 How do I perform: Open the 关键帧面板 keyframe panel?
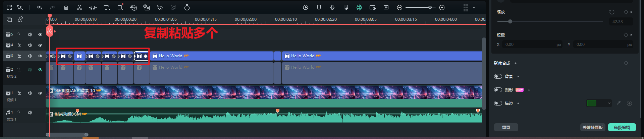592,127
